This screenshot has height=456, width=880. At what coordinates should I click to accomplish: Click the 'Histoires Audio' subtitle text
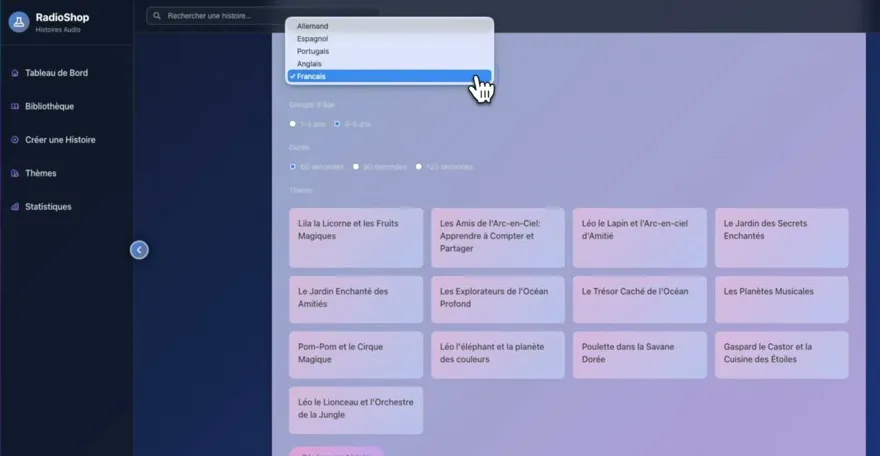point(58,30)
